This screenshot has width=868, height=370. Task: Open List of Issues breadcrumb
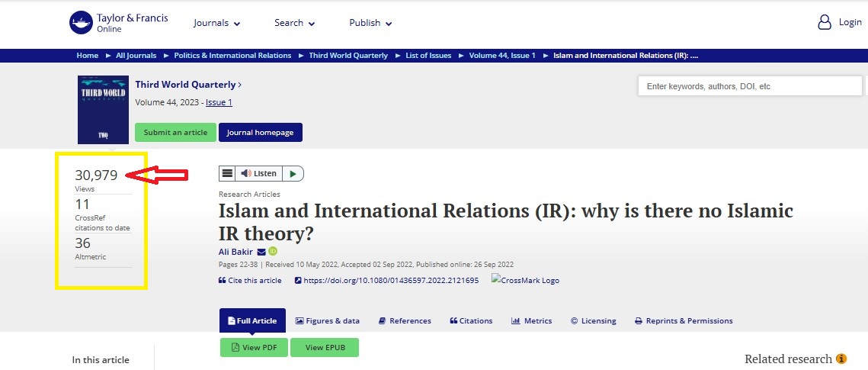coord(428,56)
